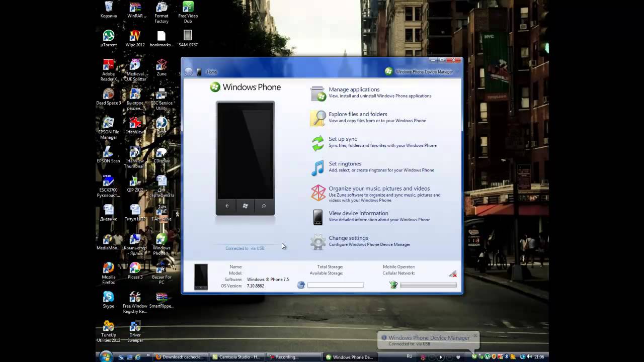Click the phone Search key
The width and height of the screenshot is (644, 362).
[264, 206]
